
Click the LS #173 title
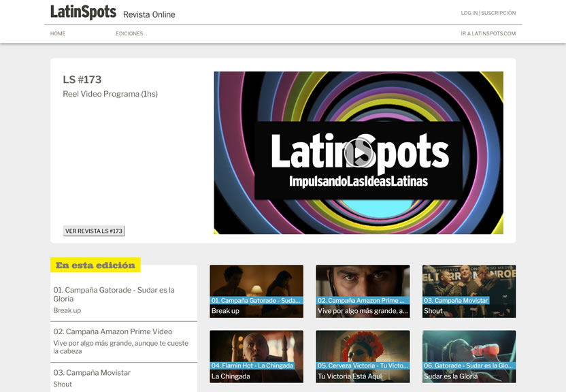click(82, 80)
